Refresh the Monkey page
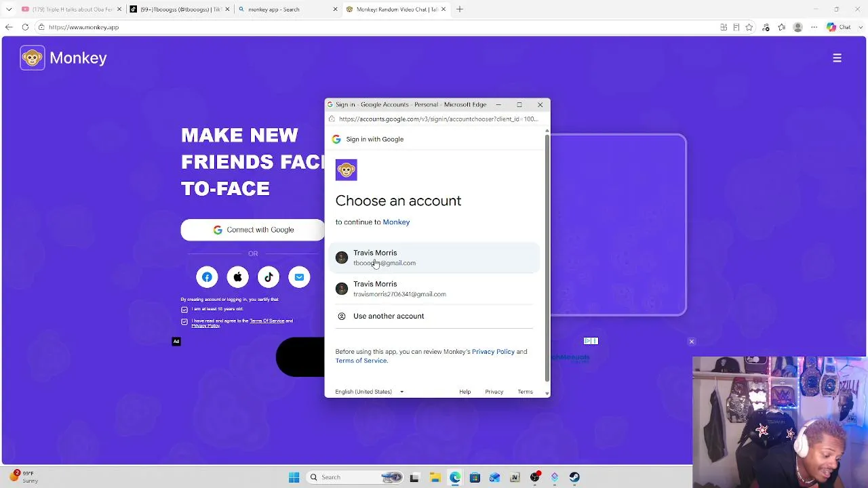 click(x=25, y=27)
